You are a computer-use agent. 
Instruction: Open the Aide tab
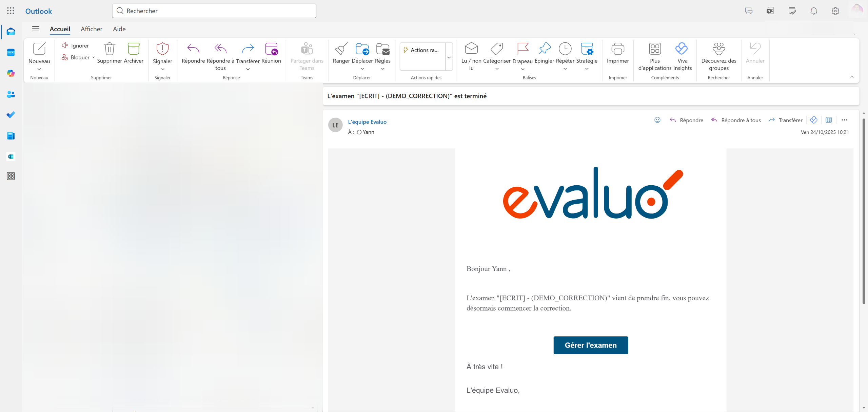tap(119, 29)
